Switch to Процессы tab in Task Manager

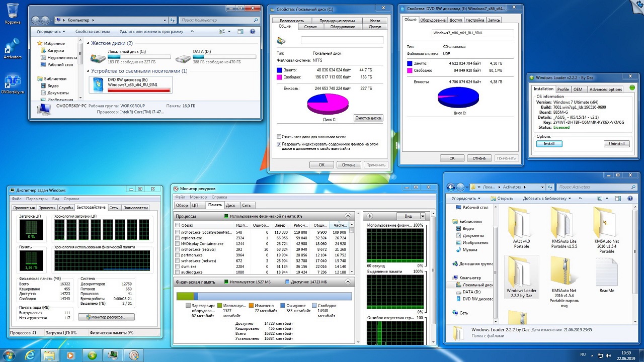tap(47, 208)
